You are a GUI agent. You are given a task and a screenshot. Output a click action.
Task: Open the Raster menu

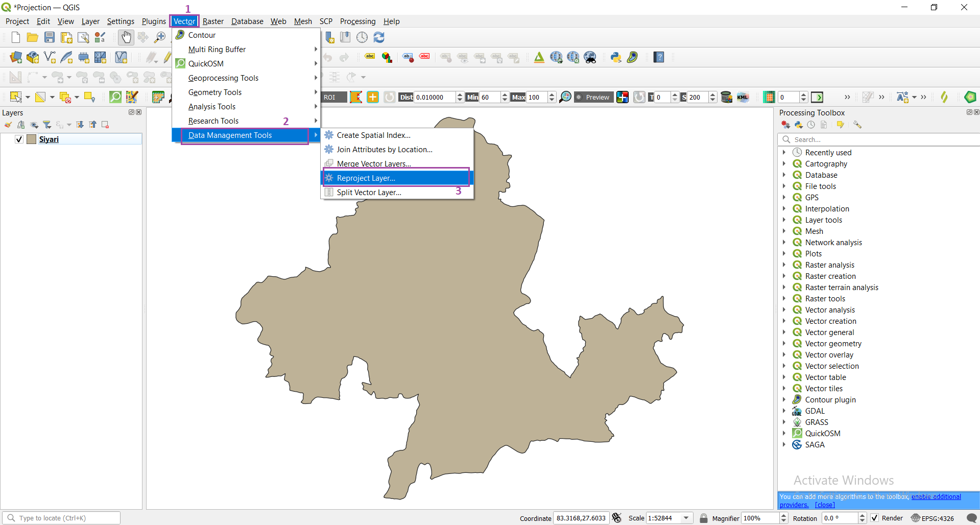213,21
